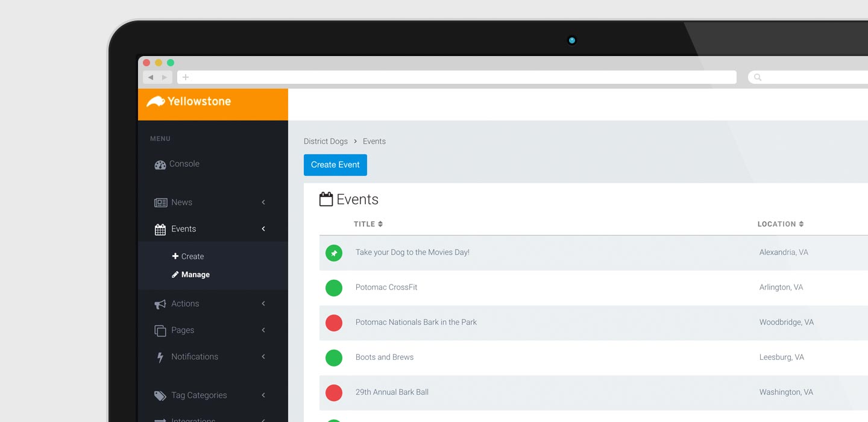Open the Potomac Nationals Bark in the Park event

(416, 323)
